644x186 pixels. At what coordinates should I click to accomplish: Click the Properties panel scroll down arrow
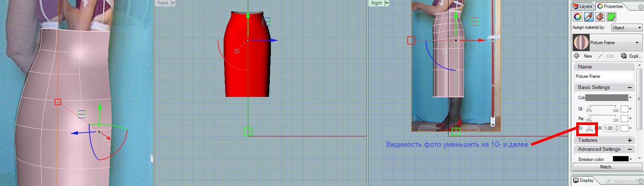pyautogui.click(x=639, y=158)
